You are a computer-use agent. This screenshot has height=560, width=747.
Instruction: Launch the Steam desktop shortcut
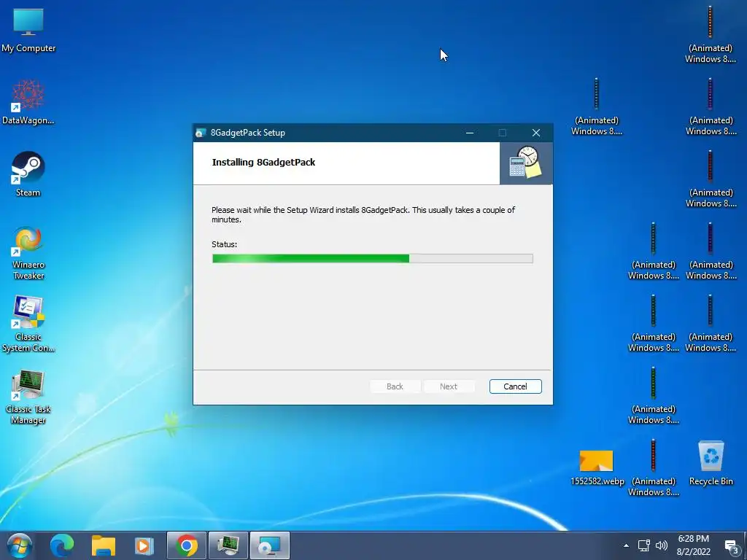pos(28,174)
